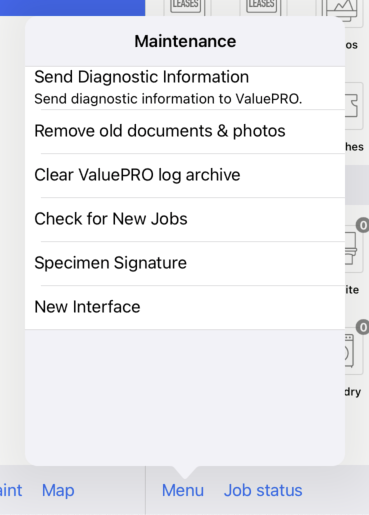369x515 pixels.
Task: Choose Remove old documents & photos
Action: pyautogui.click(x=185, y=131)
